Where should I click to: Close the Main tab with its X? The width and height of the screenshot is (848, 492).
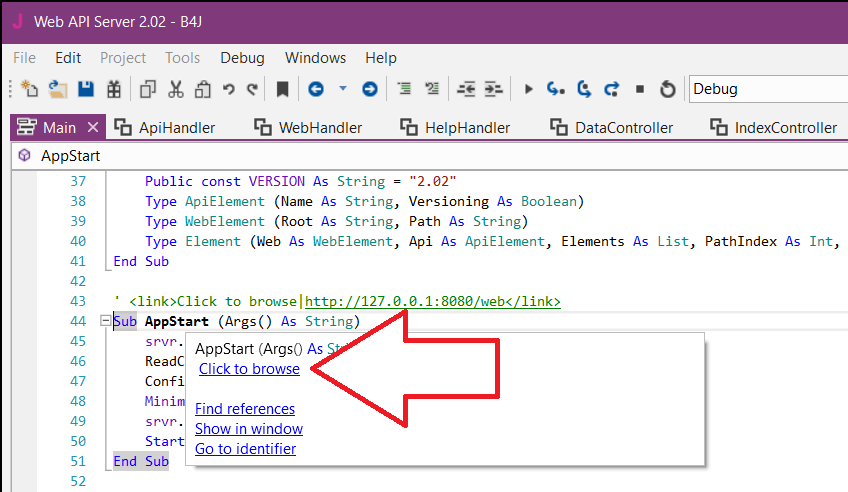(x=93, y=128)
